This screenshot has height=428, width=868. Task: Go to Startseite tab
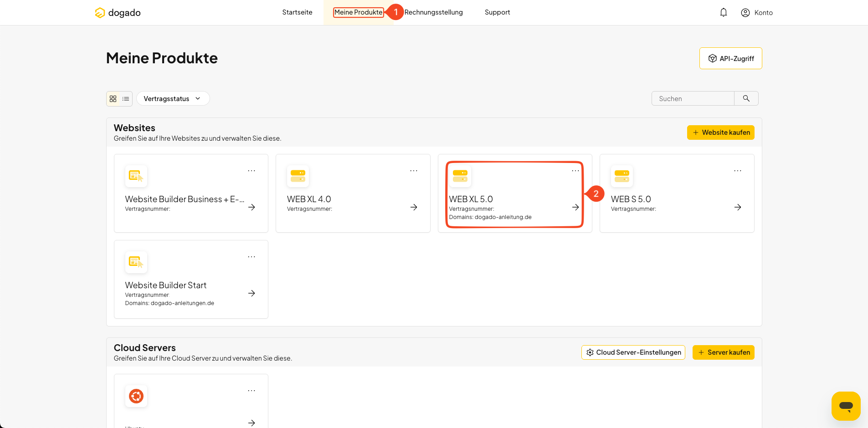pos(297,12)
